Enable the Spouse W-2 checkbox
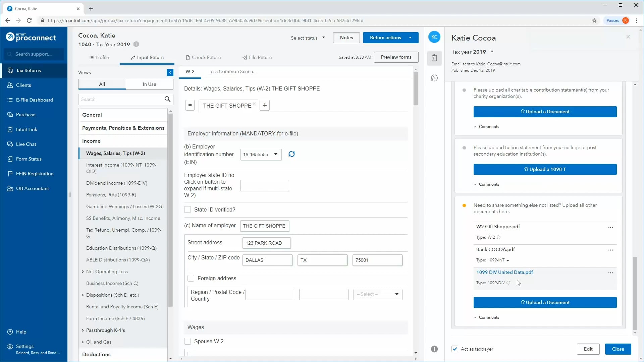Image resolution: width=644 pixels, height=362 pixels. click(x=188, y=341)
